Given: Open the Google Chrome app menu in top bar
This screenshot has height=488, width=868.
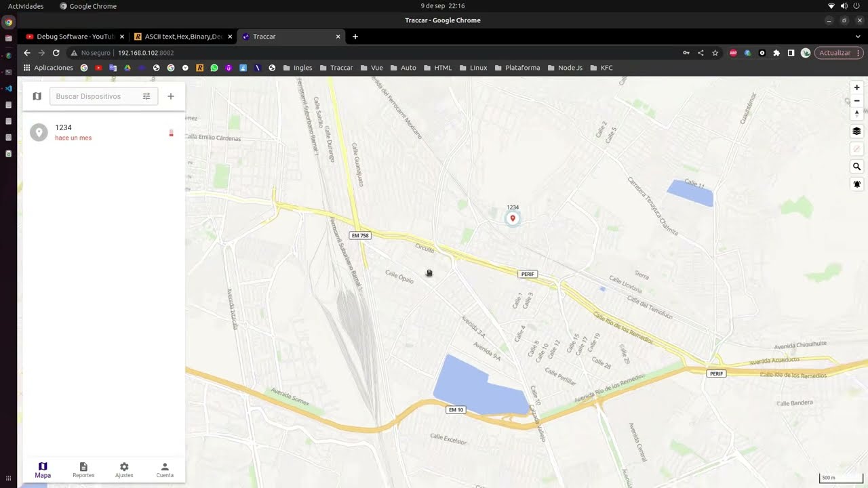Looking at the screenshot, I should (x=88, y=6).
